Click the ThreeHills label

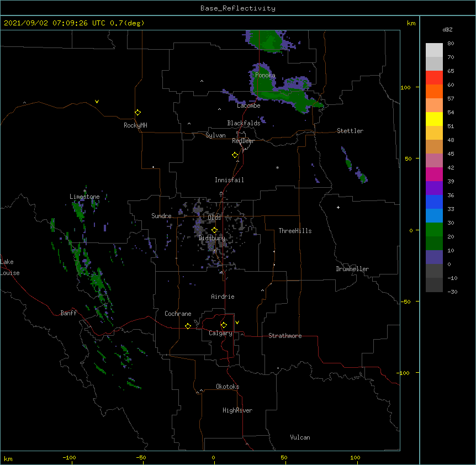tap(295, 231)
